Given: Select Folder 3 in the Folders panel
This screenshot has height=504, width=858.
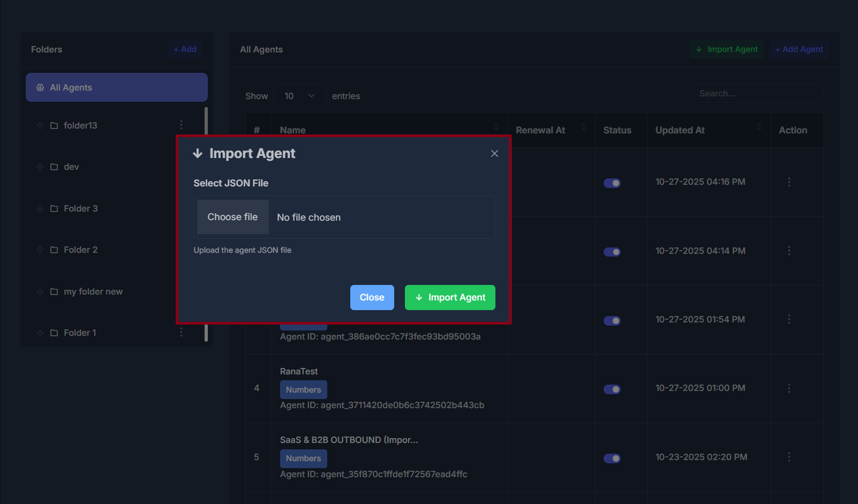Looking at the screenshot, I should coord(80,208).
